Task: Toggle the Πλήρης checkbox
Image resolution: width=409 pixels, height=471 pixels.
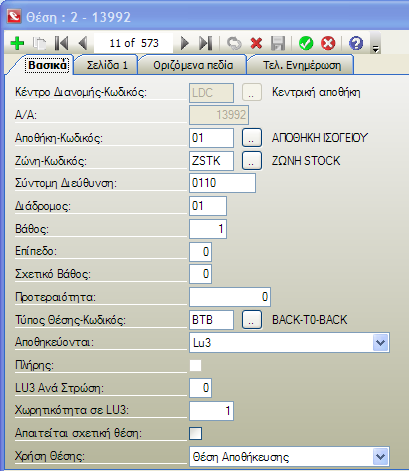Action: [x=195, y=365]
